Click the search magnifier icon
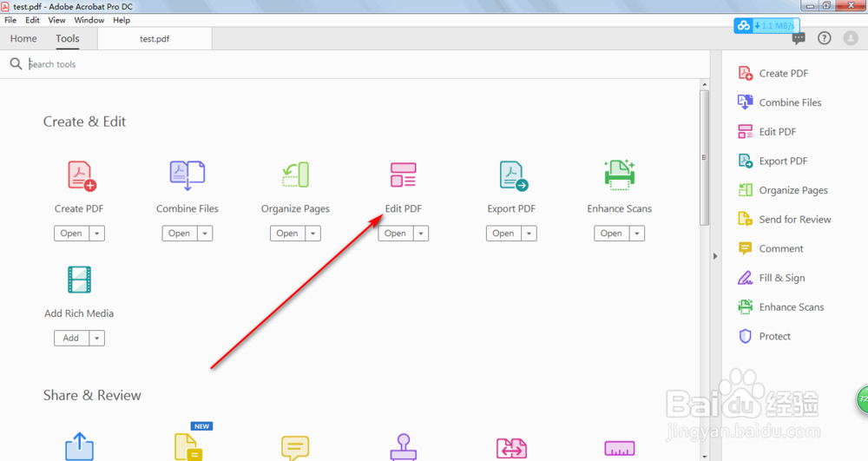 [x=16, y=63]
